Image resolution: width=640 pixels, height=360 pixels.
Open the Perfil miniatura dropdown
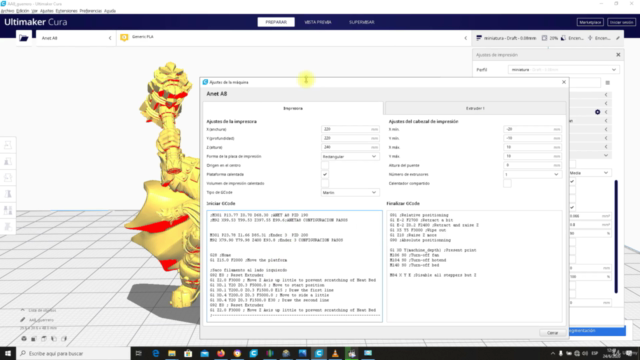point(564,70)
